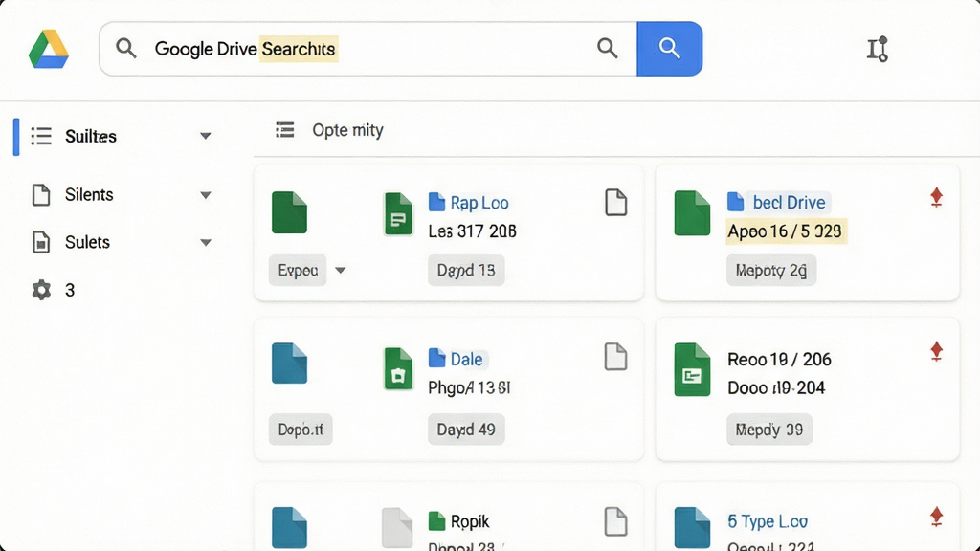Click the blue file icon beside 5 Type L.co

tap(692, 528)
